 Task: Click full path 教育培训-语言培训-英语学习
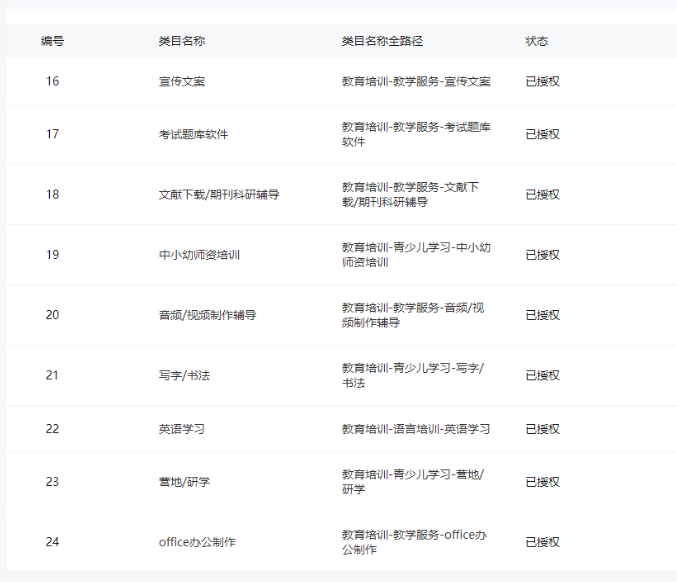(416, 428)
